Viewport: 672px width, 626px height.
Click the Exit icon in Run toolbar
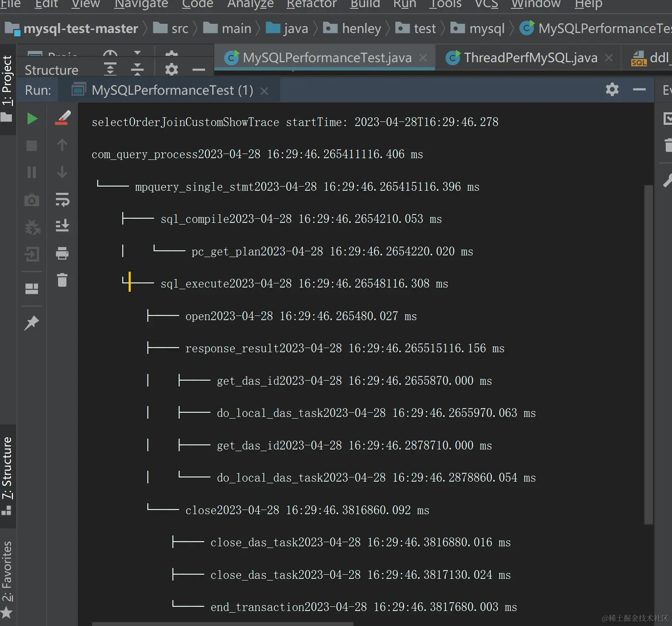click(32, 254)
